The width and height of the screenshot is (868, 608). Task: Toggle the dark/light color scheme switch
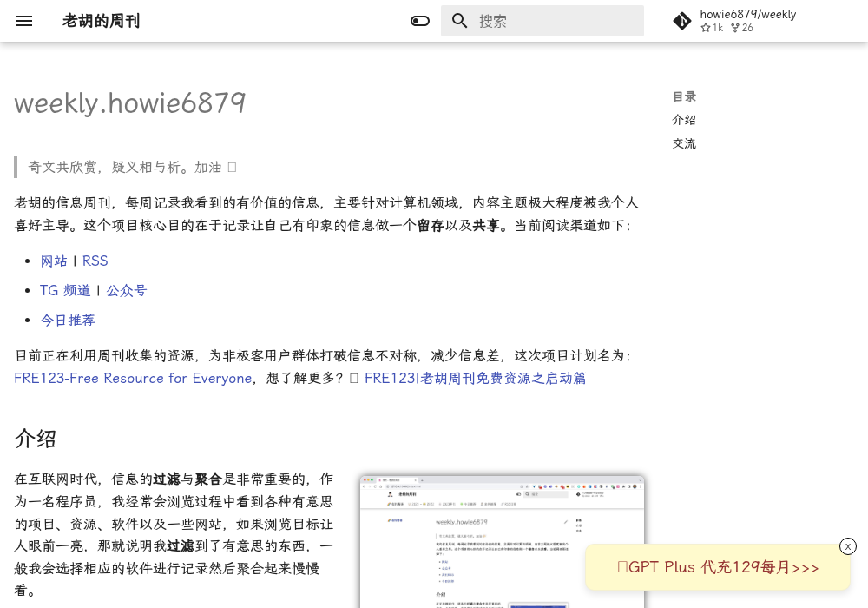click(x=419, y=21)
